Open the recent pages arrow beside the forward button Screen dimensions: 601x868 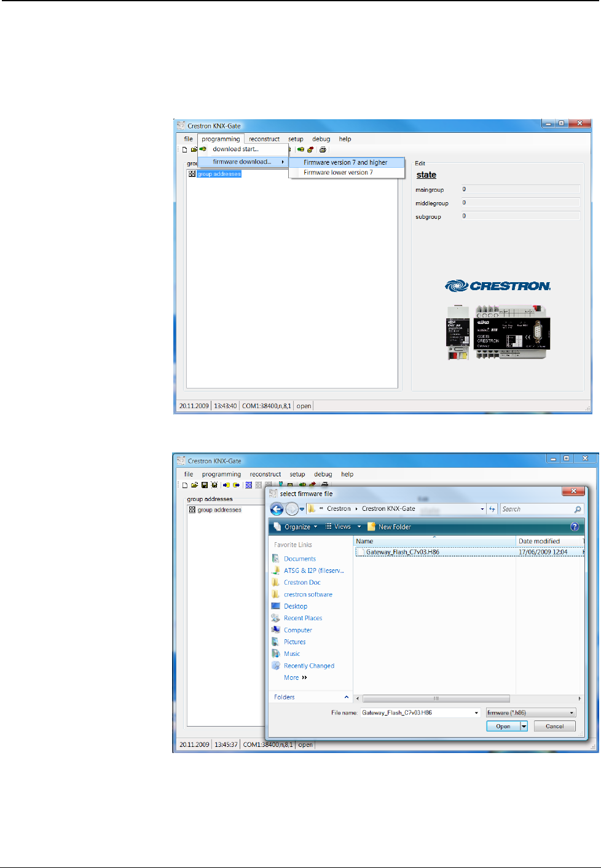point(302,509)
